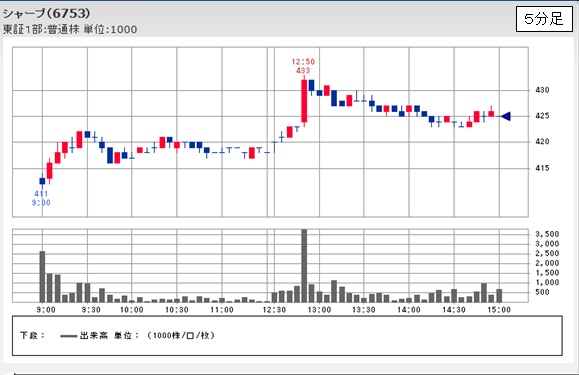Click the 15:00 time axis label
This screenshot has width=579, height=375.
499,310
